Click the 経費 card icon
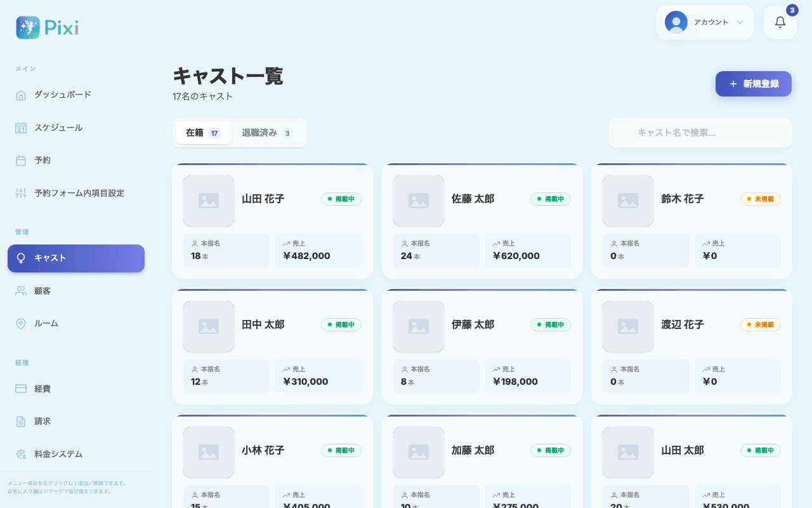The height and width of the screenshot is (508, 812). point(21,389)
